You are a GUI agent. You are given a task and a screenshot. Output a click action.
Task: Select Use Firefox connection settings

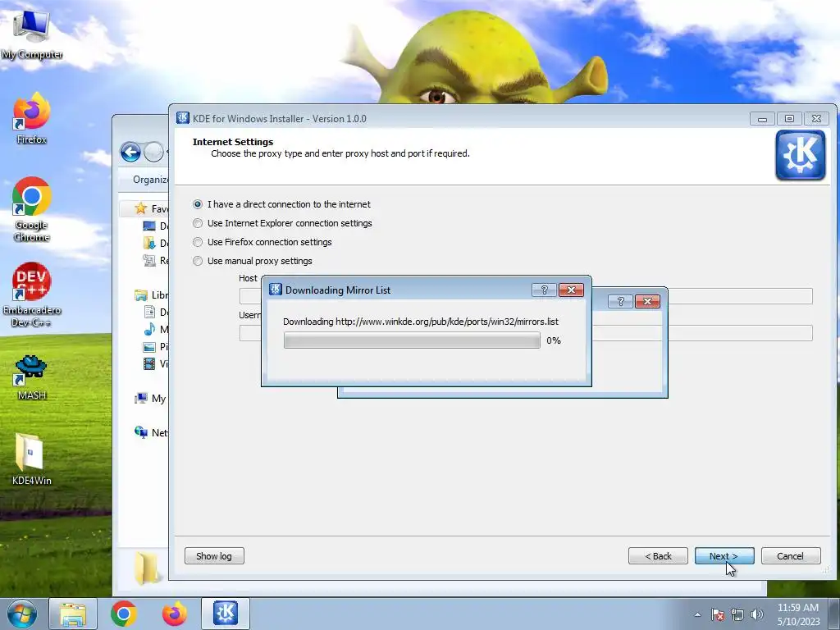pyautogui.click(x=262, y=242)
